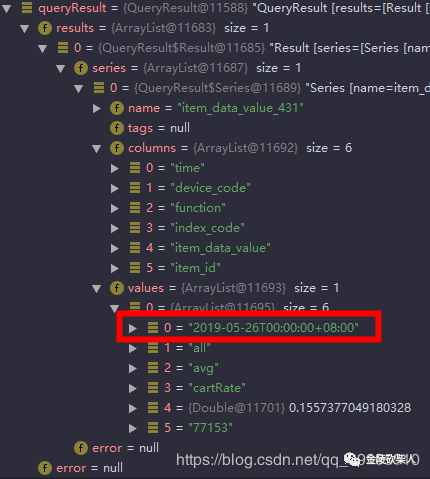The image size is (430, 479).
Task: Click the field icon beside columns
Action: [117, 148]
